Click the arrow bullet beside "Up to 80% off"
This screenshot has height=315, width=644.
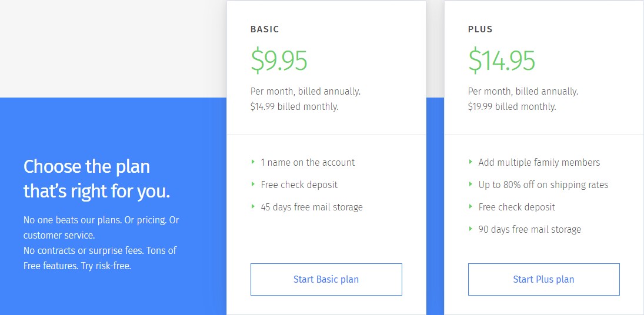point(471,184)
